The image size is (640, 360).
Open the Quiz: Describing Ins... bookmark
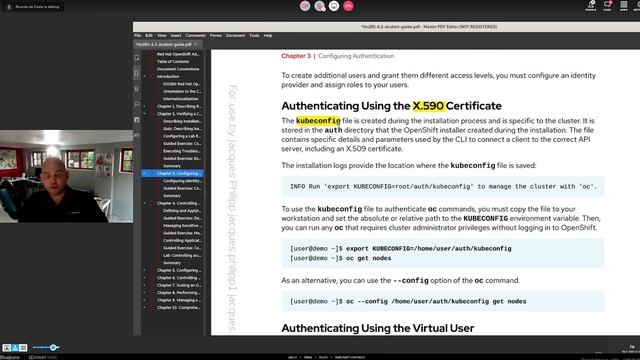[x=182, y=129]
